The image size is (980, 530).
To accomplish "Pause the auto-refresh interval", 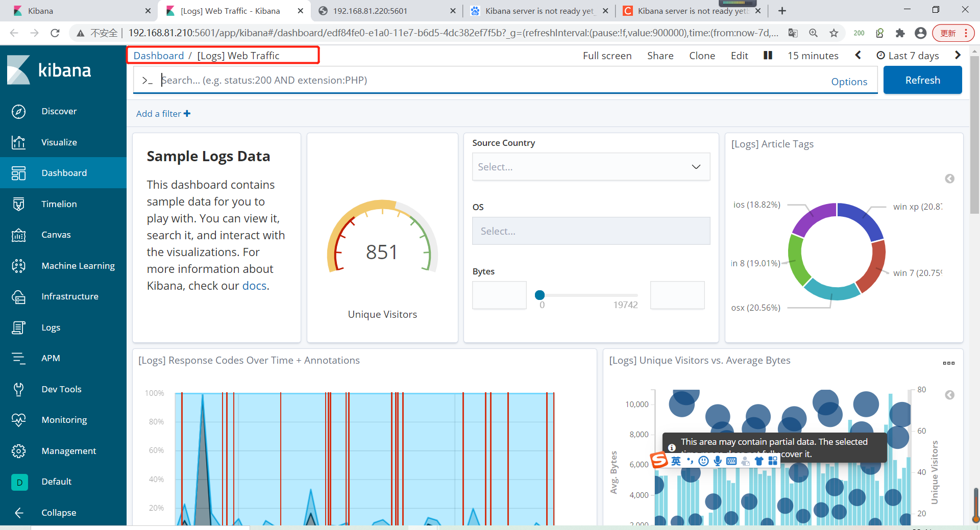I will (768, 55).
